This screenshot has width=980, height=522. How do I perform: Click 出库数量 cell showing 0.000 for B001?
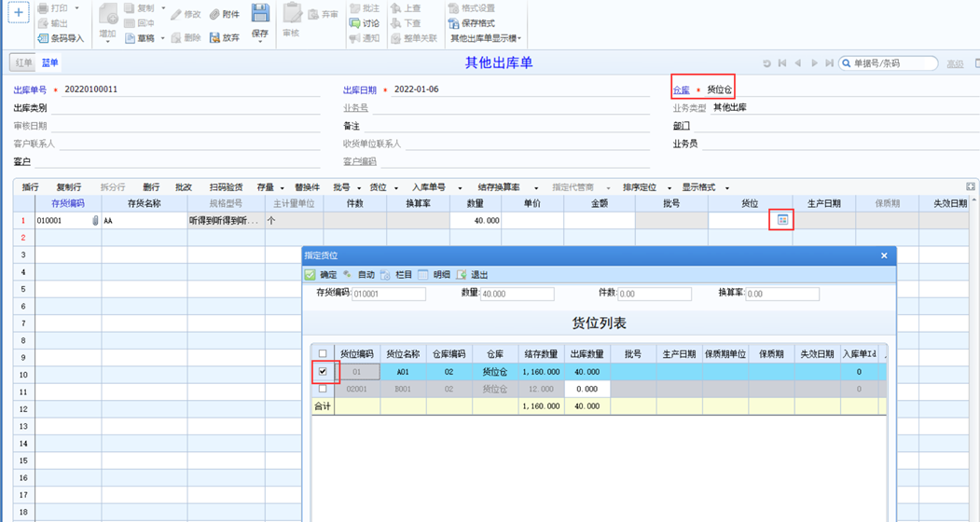coord(587,389)
